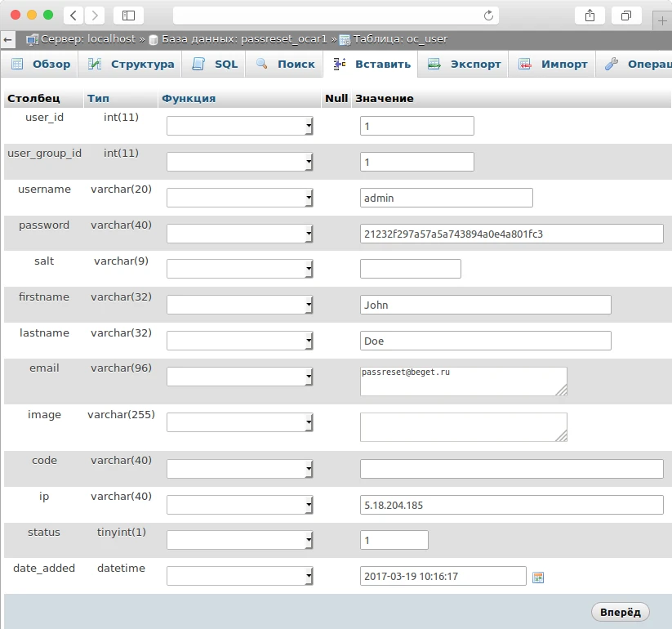This screenshot has height=629, width=672.
Task: Click the password hash value field
Action: pyautogui.click(x=511, y=234)
